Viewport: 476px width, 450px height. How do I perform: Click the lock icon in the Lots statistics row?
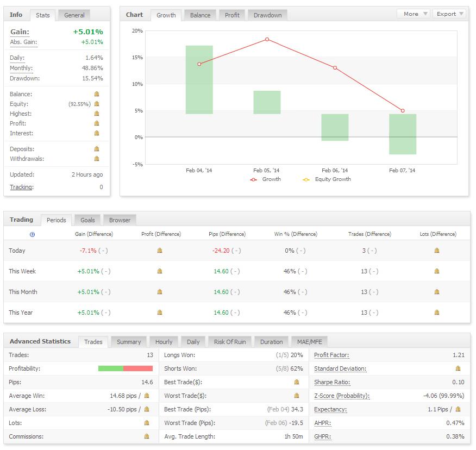tap(147, 423)
